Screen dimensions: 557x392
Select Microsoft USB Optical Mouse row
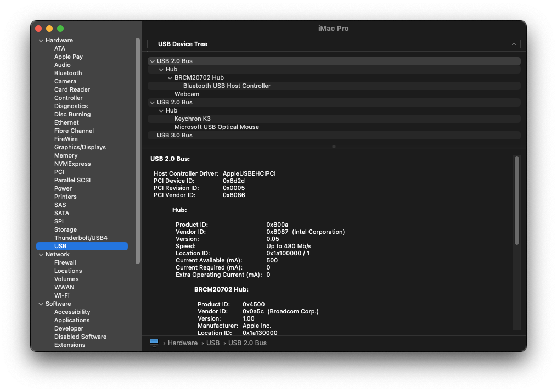(334, 127)
